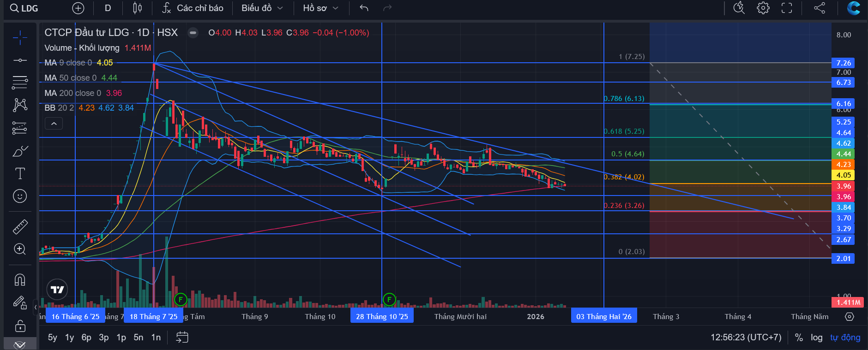Open forecasting and measurement tools
Image resolution: width=868 pixels, height=350 pixels.
click(x=20, y=128)
